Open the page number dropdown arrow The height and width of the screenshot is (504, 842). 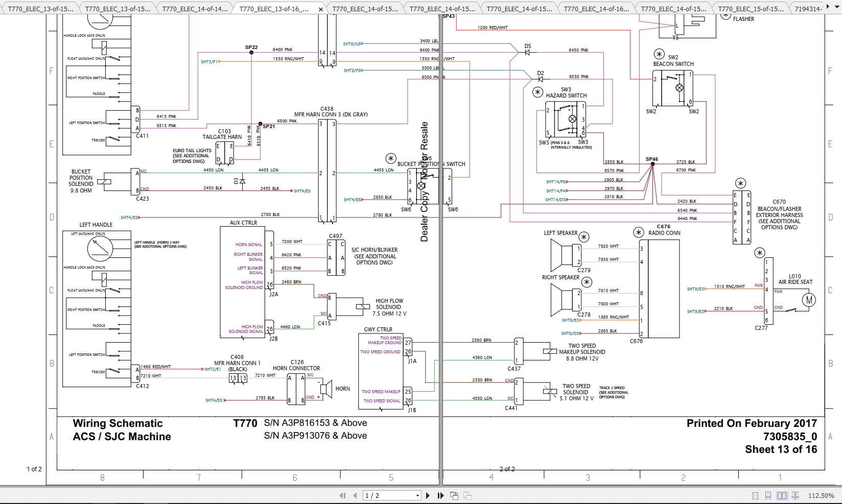[417, 495]
